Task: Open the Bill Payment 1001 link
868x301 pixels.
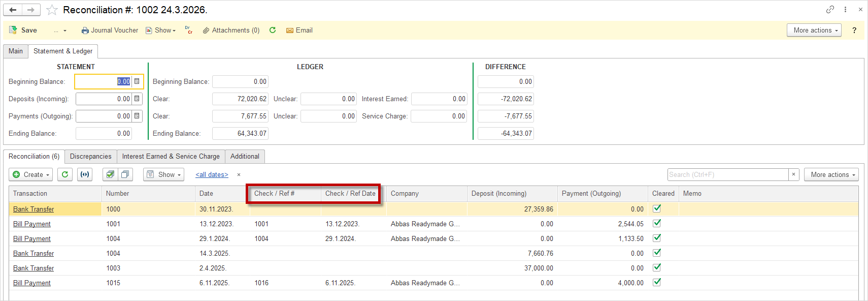Action: [32, 224]
